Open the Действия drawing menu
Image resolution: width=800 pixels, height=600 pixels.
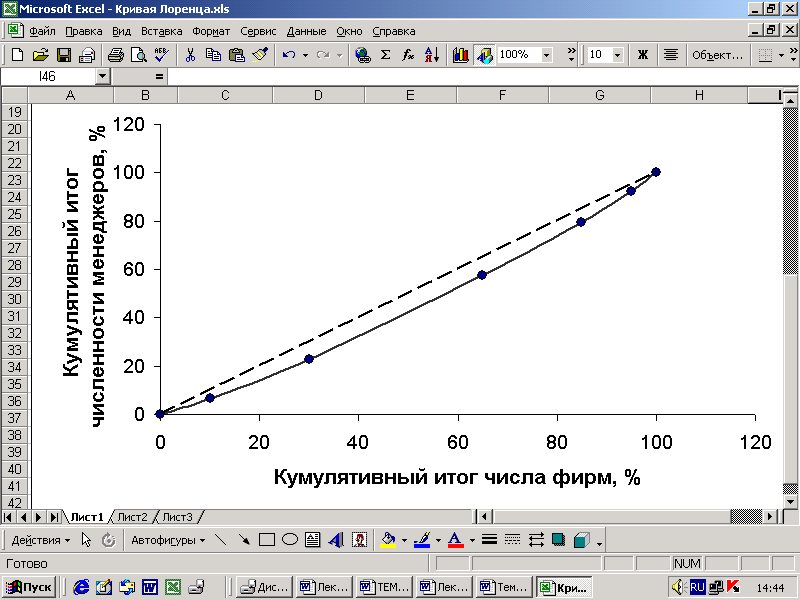click(40, 540)
